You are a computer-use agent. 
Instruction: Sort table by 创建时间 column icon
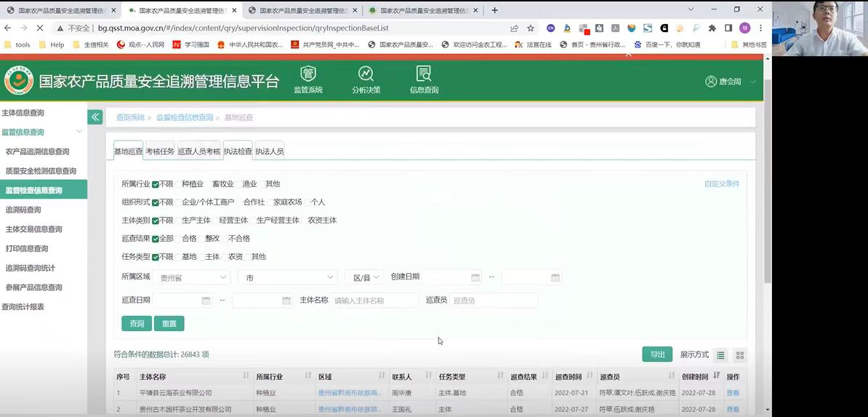(x=716, y=376)
